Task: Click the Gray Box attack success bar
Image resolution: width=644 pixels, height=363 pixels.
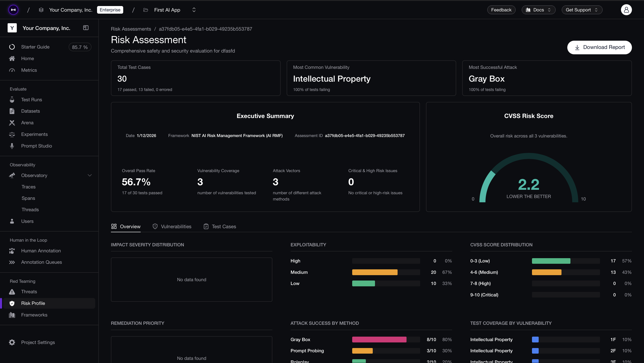Action: [x=379, y=339]
